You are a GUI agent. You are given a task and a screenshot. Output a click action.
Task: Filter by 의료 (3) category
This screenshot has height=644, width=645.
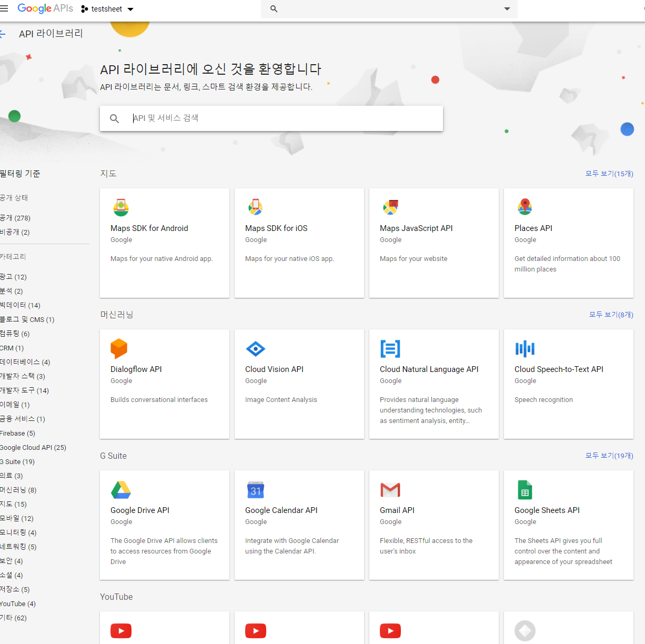tap(12, 476)
